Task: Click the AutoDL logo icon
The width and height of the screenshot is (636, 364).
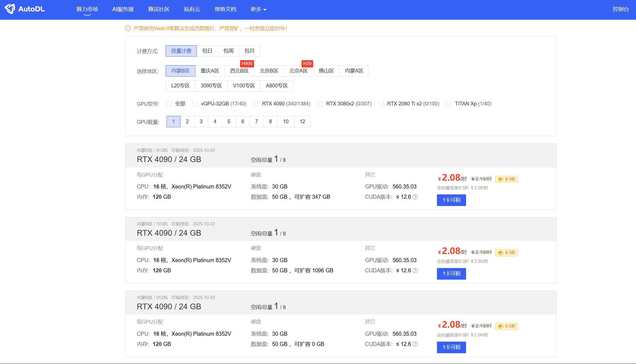Action: click(10, 9)
